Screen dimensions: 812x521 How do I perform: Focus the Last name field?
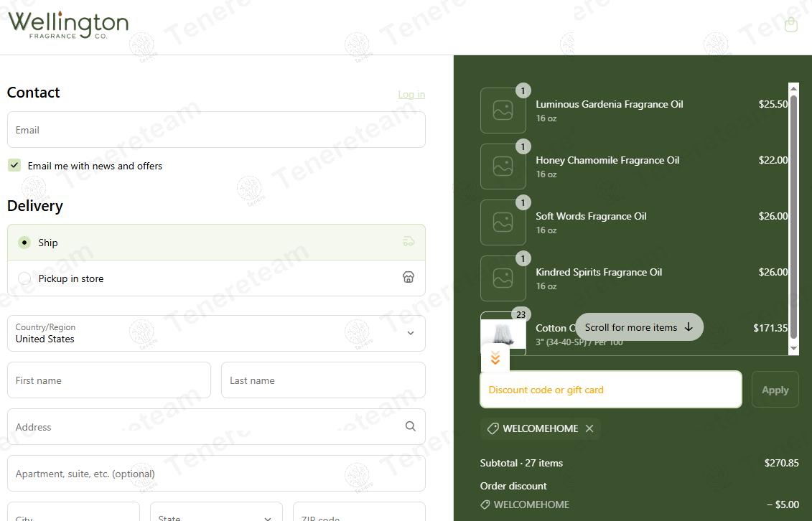click(x=323, y=380)
